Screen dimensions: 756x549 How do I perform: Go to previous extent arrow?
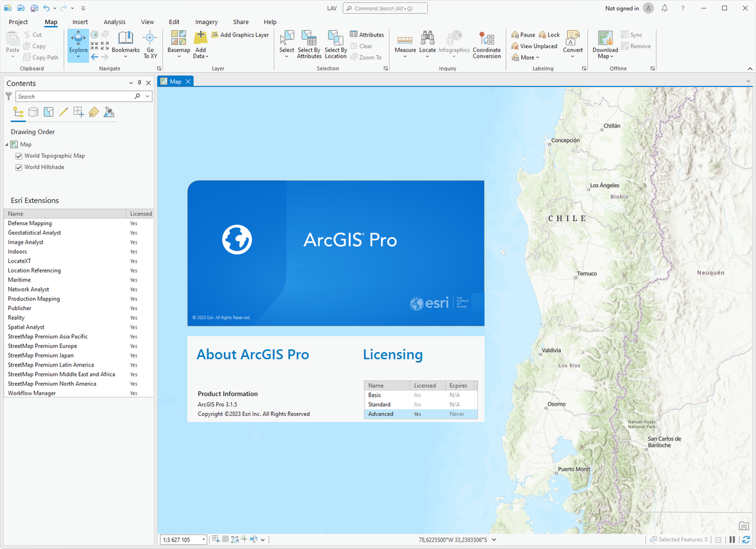click(x=95, y=57)
